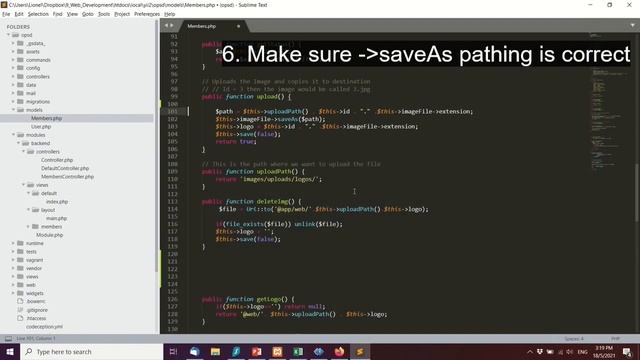The width and height of the screenshot is (640, 360).
Task: Open the notification center icon
Action: 627,351
